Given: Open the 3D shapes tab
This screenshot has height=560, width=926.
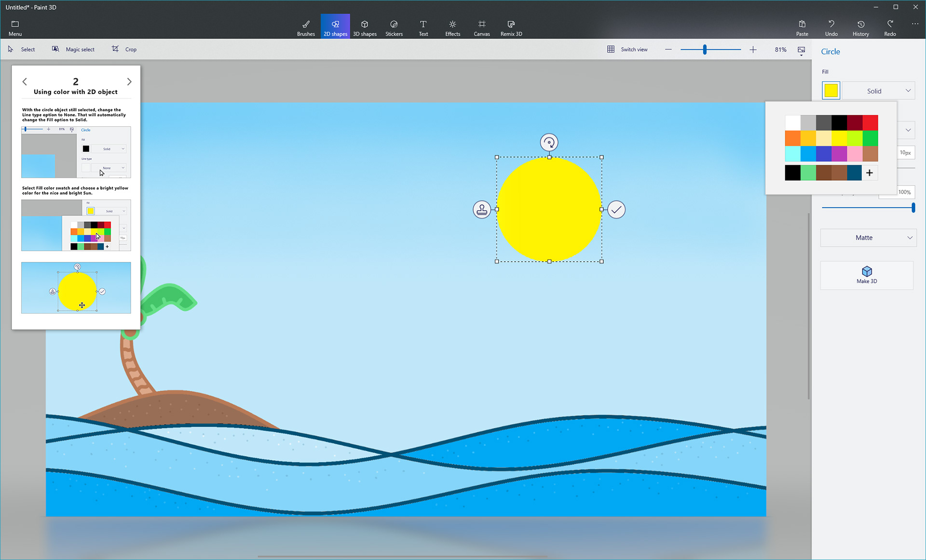Looking at the screenshot, I should pos(365,28).
